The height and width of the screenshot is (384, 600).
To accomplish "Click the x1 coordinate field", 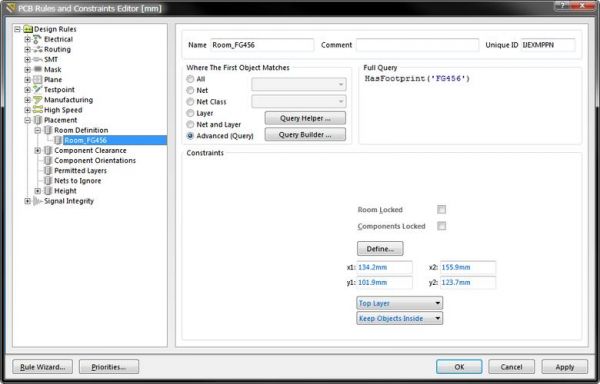I will click(x=385, y=267).
